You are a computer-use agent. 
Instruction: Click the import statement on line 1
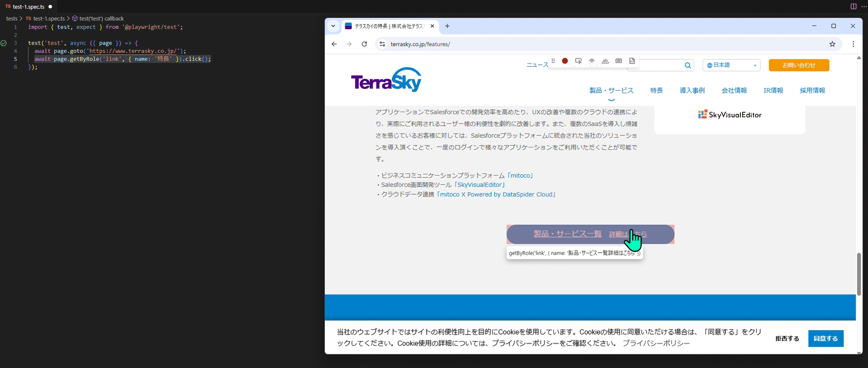[x=105, y=27]
